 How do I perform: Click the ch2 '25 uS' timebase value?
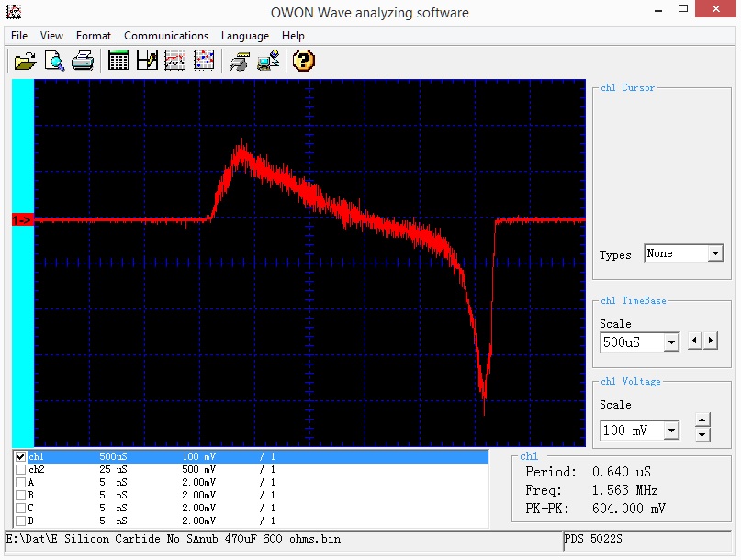pos(113,469)
